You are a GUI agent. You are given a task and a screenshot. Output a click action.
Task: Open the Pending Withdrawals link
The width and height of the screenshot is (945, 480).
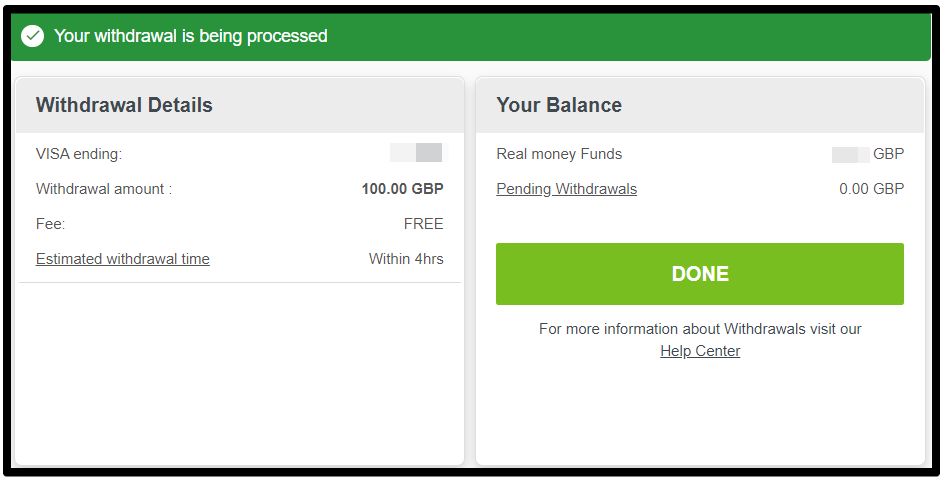tap(567, 189)
